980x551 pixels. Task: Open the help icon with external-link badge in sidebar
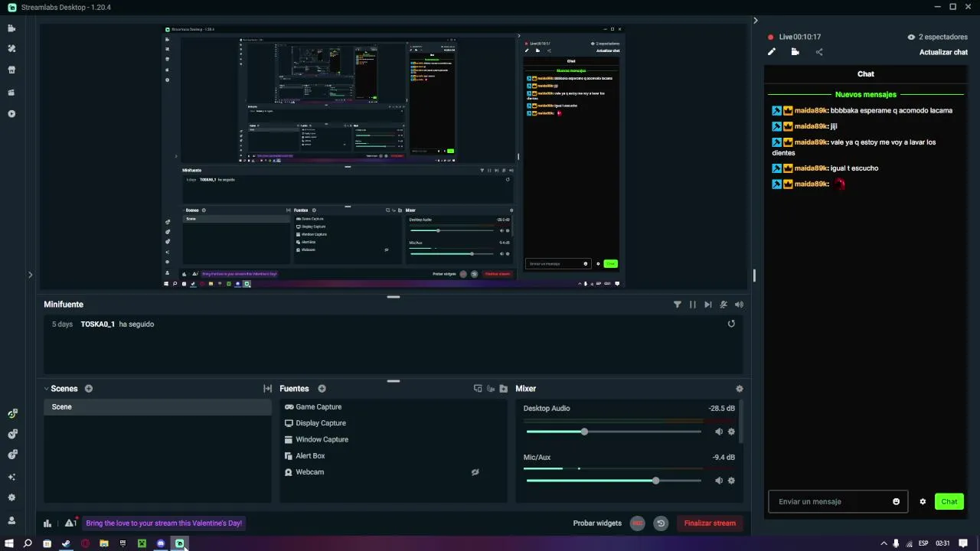(x=11, y=455)
